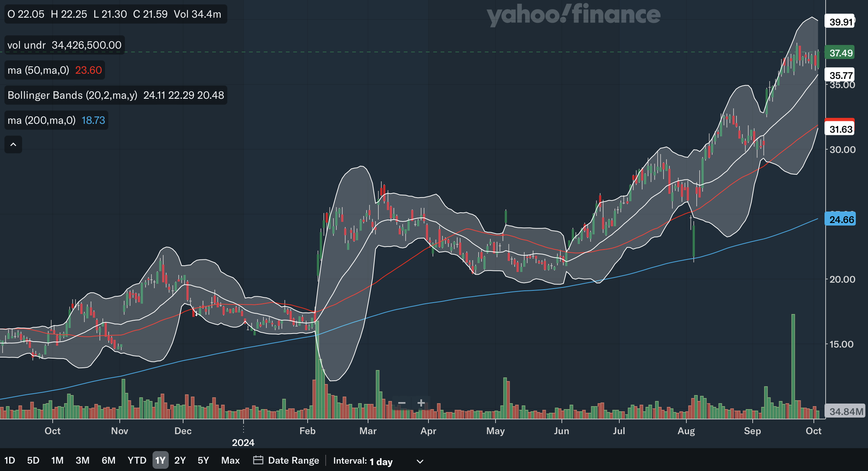
Task: Choose the 6M time range
Action: click(x=108, y=460)
